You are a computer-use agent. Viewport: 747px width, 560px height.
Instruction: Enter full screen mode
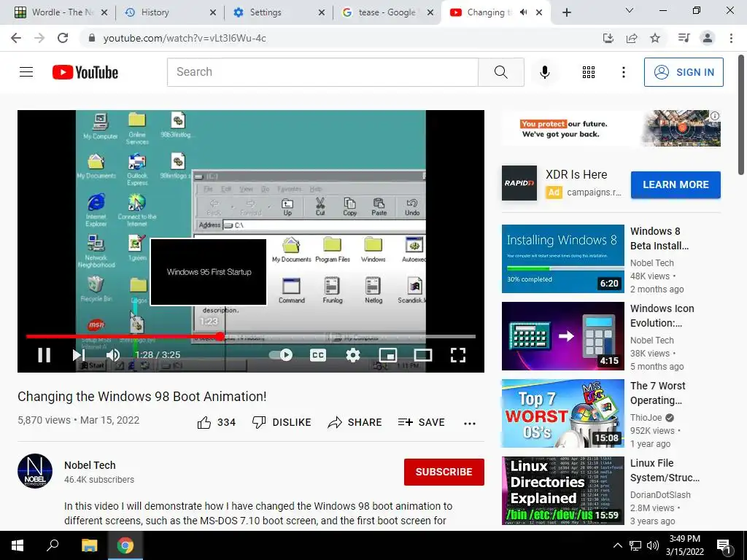458,355
